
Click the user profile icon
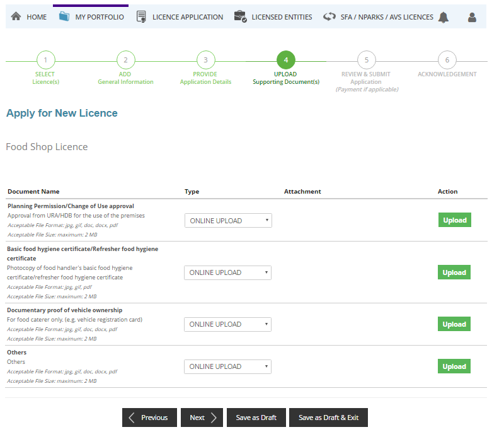(x=472, y=17)
